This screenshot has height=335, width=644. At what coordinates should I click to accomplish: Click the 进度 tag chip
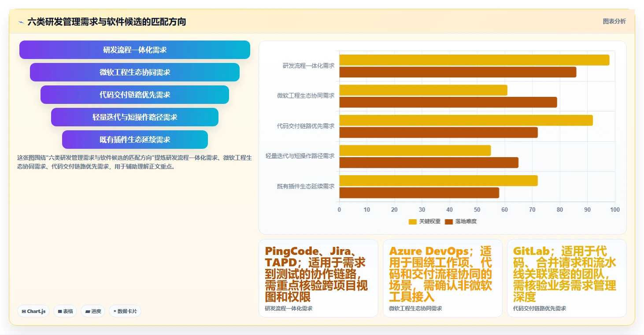point(93,311)
